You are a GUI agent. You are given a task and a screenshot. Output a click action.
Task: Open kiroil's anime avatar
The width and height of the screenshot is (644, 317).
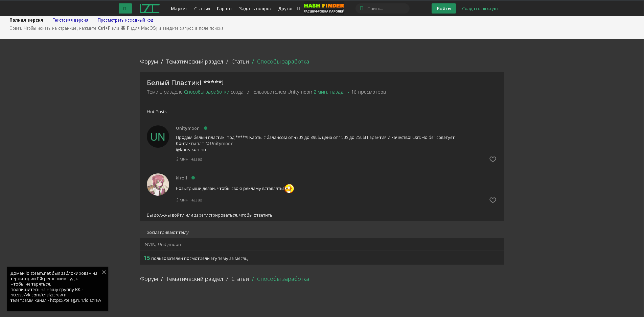pos(158,185)
